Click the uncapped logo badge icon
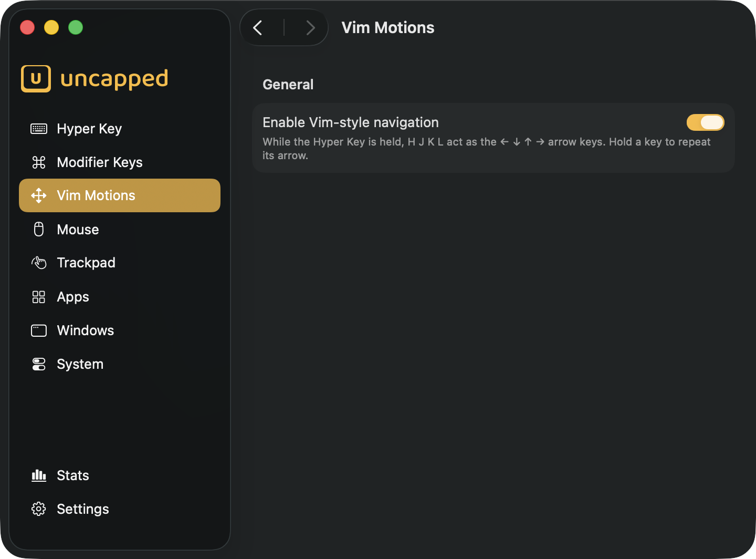The height and width of the screenshot is (559, 756). [x=36, y=79]
